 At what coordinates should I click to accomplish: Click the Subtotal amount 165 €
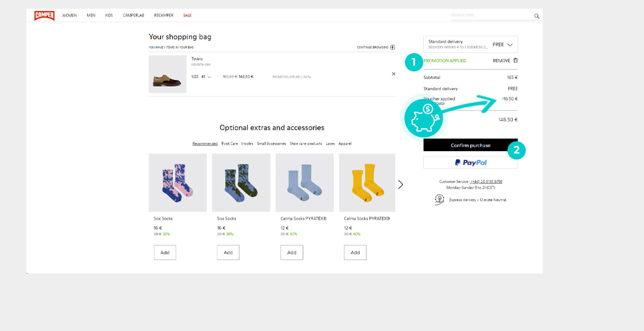(513, 77)
